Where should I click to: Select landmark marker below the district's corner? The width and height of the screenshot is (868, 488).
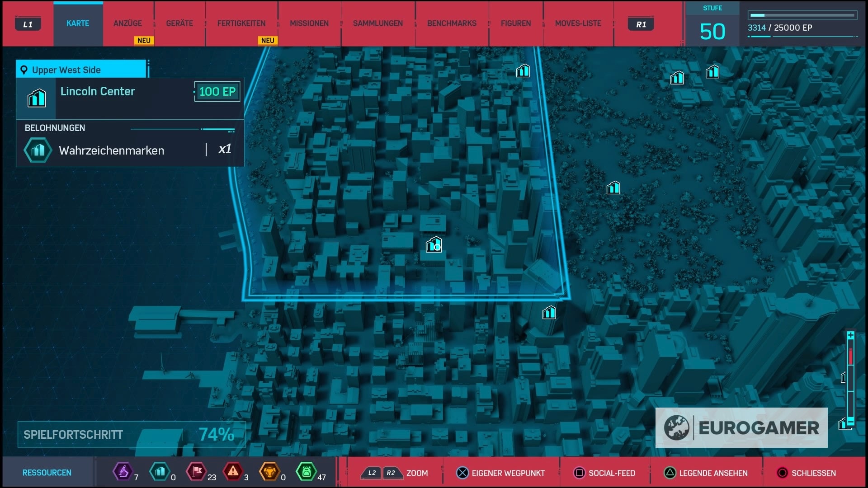click(549, 312)
